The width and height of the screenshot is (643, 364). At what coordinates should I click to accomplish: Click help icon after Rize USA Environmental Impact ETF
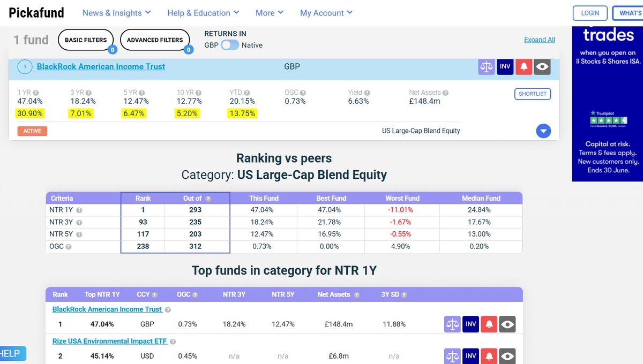click(x=173, y=342)
